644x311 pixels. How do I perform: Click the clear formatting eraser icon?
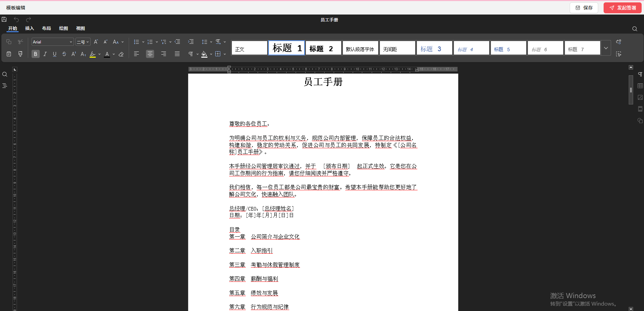point(121,54)
